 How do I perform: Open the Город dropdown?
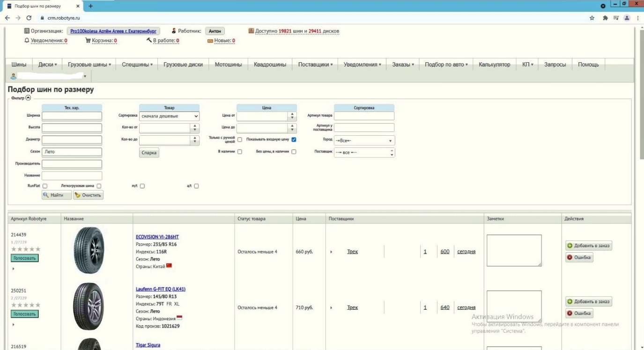364,140
